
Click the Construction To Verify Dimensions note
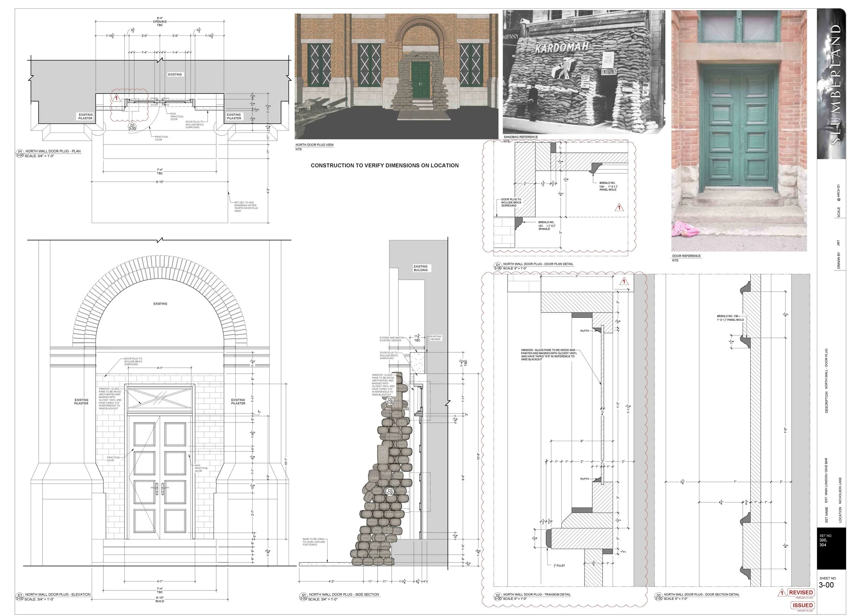click(x=384, y=165)
